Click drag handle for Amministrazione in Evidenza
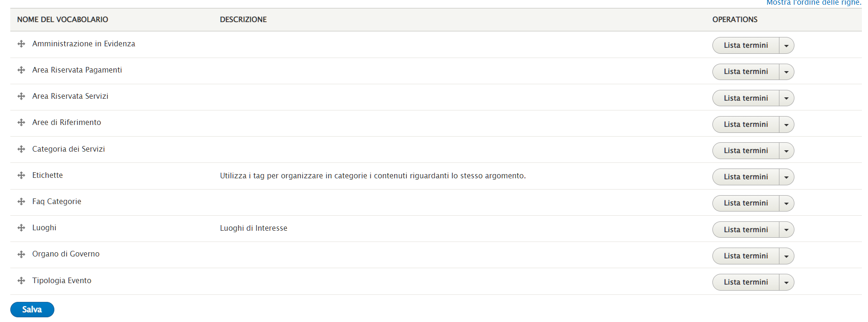The height and width of the screenshot is (322, 868). [x=21, y=44]
